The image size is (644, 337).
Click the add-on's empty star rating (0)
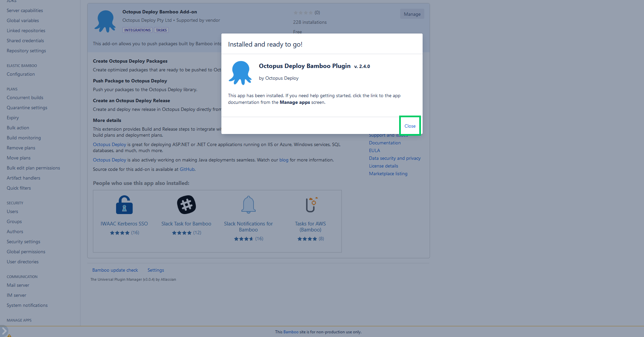(x=303, y=13)
